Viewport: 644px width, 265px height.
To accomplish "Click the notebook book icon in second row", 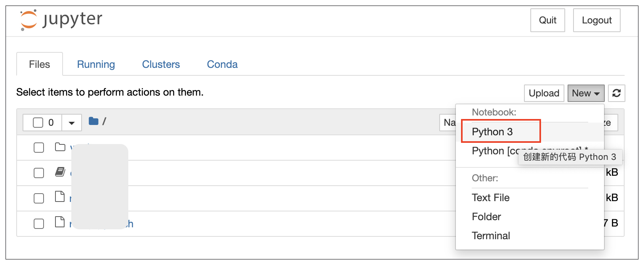I will 60,172.
